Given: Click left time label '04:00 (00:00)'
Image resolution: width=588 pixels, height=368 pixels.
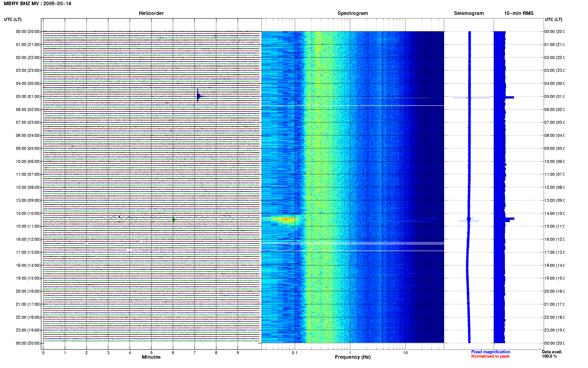Looking at the screenshot, I should click(28, 83).
